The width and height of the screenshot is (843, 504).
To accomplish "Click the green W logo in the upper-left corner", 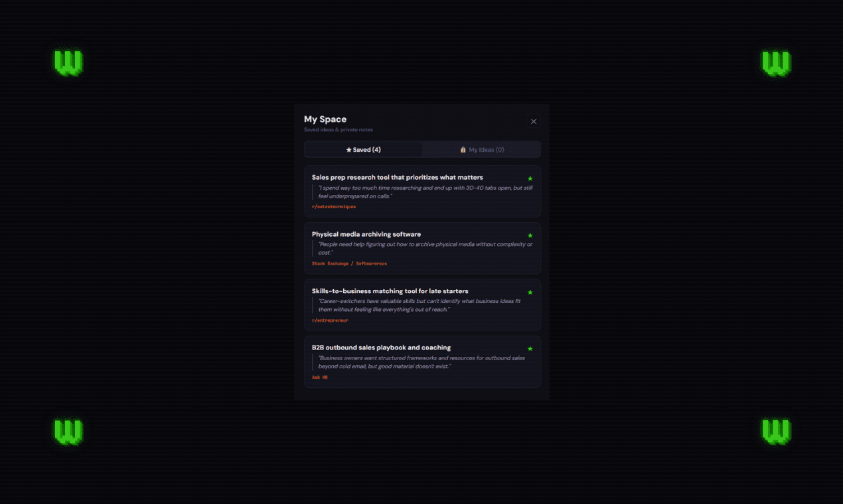I will [x=68, y=63].
